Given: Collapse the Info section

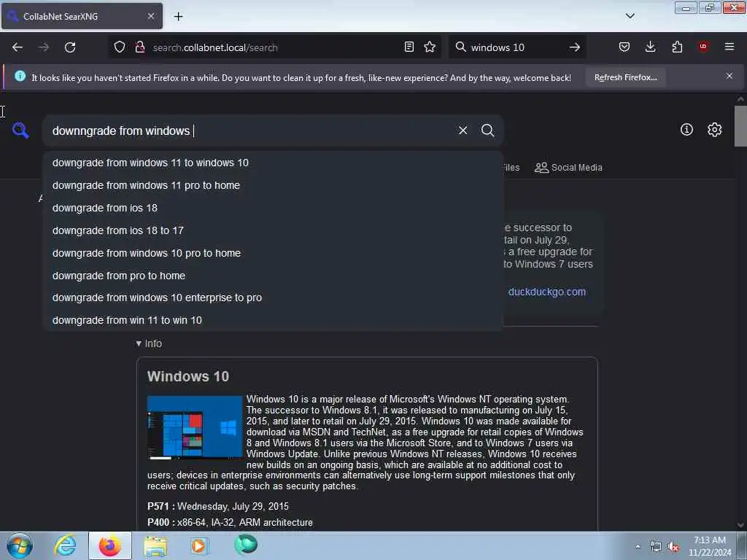Looking at the screenshot, I should click(x=149, y=343).
